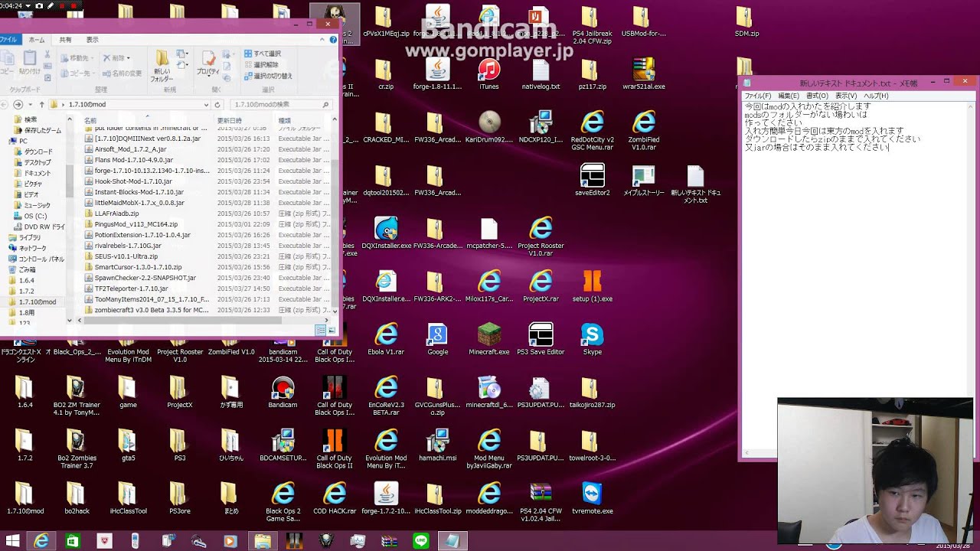Screen dimensions: 980x551
Task: Open the Google desktop shortcut
Action: [437, 339]
